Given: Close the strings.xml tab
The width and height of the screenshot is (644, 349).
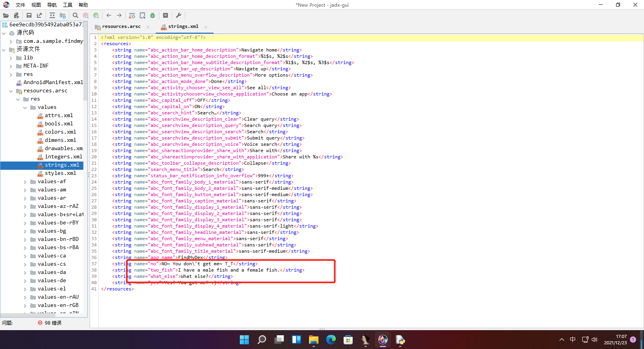Looking at the screenshot, I should (206, 27).
